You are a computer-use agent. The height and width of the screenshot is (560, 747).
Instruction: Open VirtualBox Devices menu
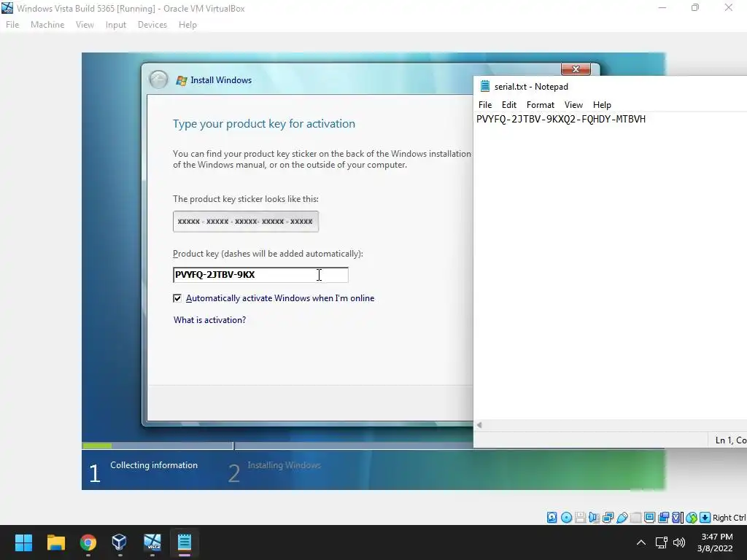(152, 25)
